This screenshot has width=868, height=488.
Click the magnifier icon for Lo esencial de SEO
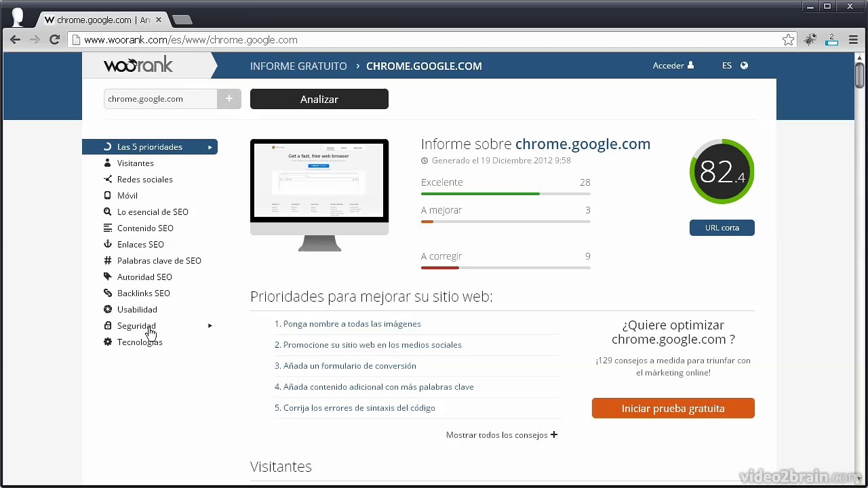coord(107,211)
